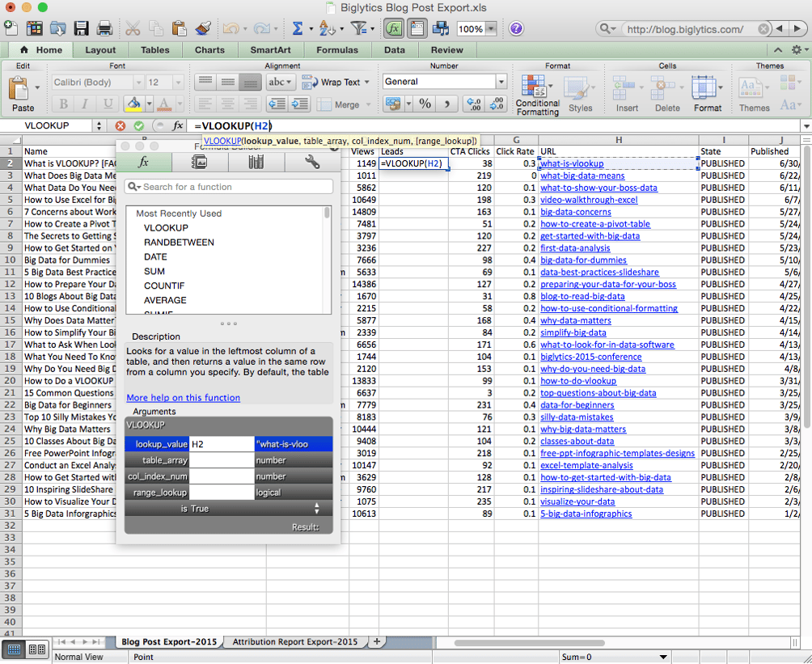Click the Search for a function field
The height and width of the screenshot is (664, 812).
point(229,185)
